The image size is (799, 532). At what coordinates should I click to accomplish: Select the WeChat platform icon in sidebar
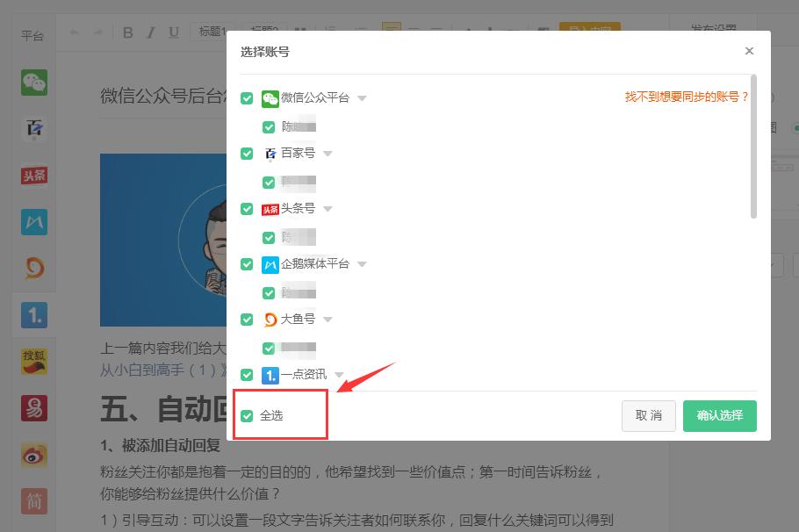(33, 82)
